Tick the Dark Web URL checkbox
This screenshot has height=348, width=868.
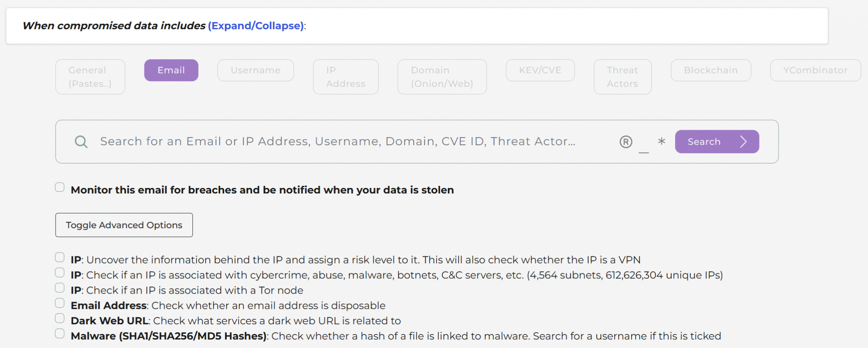(60, 318)
